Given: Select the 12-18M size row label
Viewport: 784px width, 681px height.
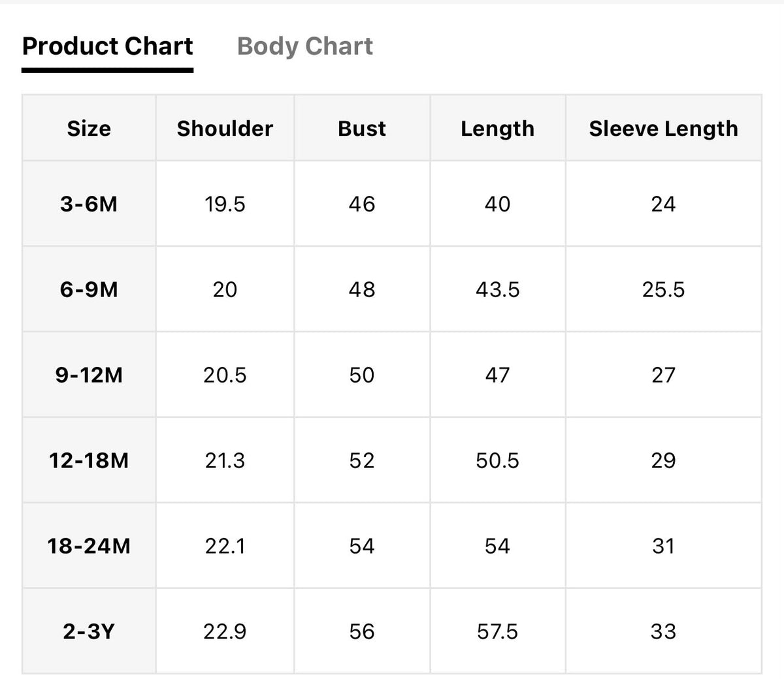Looking at the screenshot, I should click(89, 460).
